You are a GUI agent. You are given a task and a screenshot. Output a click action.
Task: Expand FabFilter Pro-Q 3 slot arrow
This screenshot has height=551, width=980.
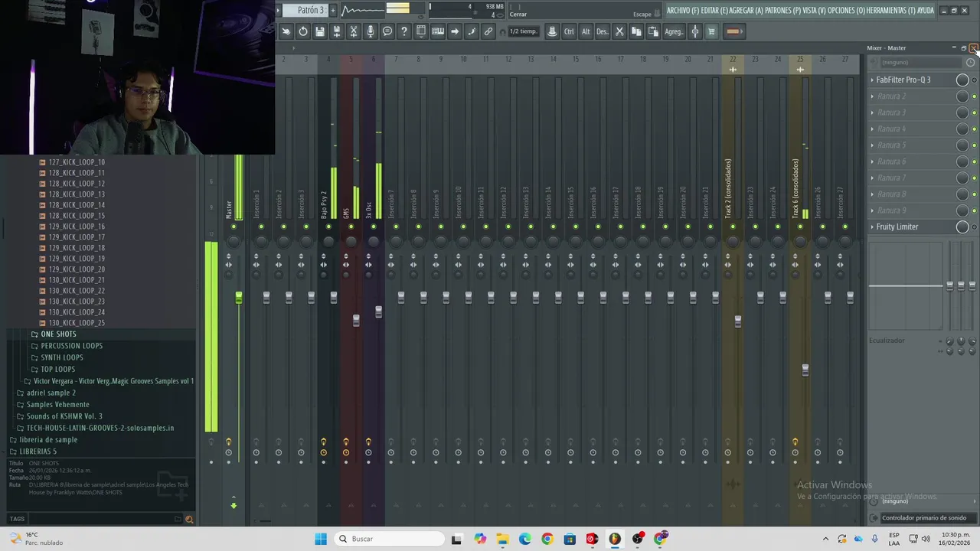point(872,80)
